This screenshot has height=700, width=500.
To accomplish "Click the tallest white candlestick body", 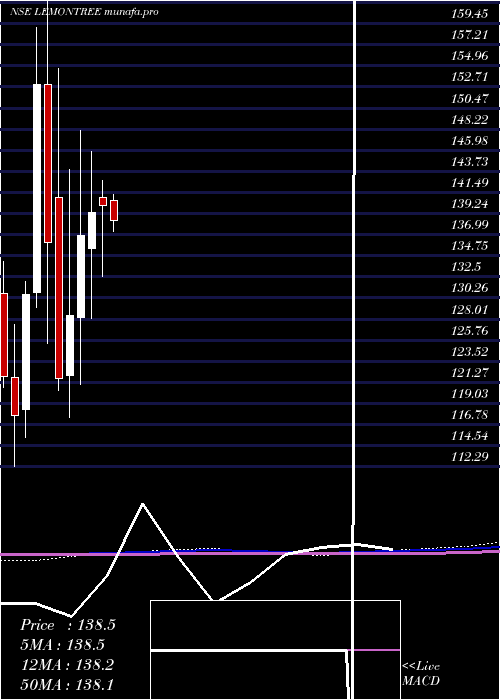I will [x=37, y=188].
